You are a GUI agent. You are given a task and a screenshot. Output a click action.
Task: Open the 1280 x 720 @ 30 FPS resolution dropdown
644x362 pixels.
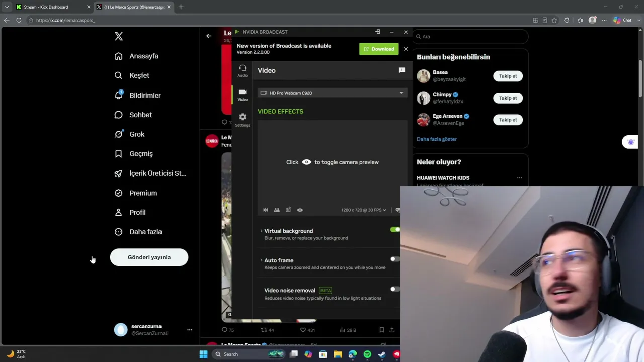coord(364,210)
